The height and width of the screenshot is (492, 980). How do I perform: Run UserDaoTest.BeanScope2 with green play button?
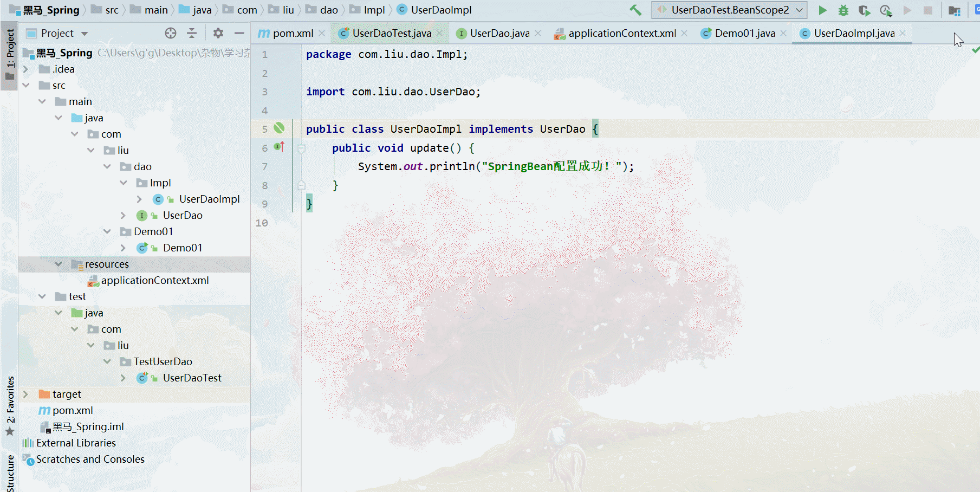tap(822, 10)
